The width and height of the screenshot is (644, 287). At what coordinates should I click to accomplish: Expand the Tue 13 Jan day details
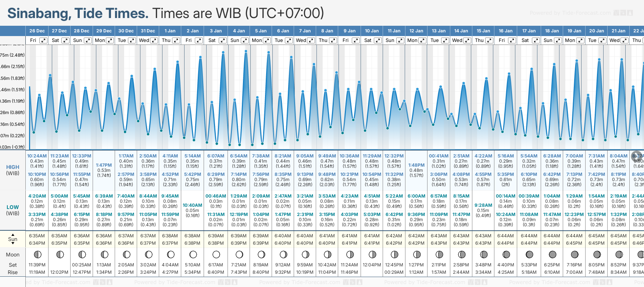pos(445,40)
